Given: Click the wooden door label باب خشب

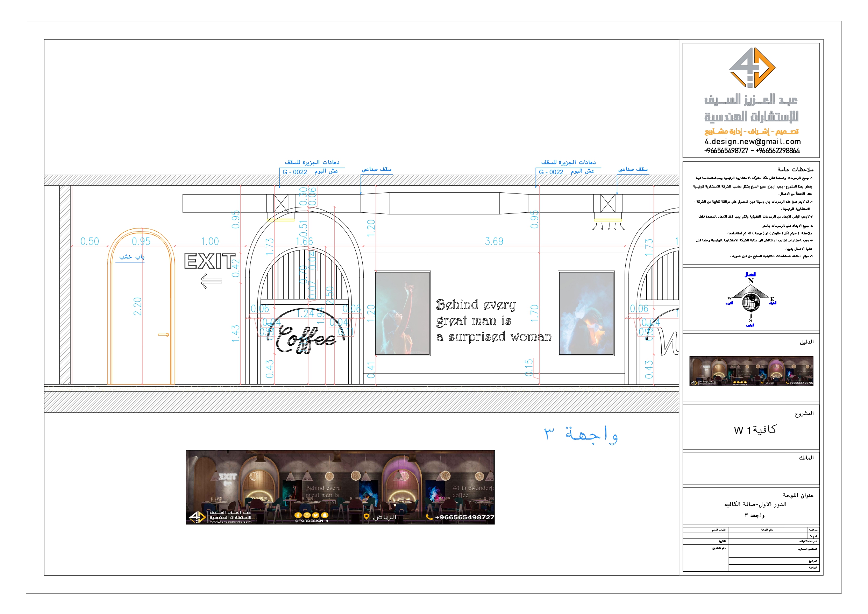Looking at the screenshot, I should click(x=131, y=257).
